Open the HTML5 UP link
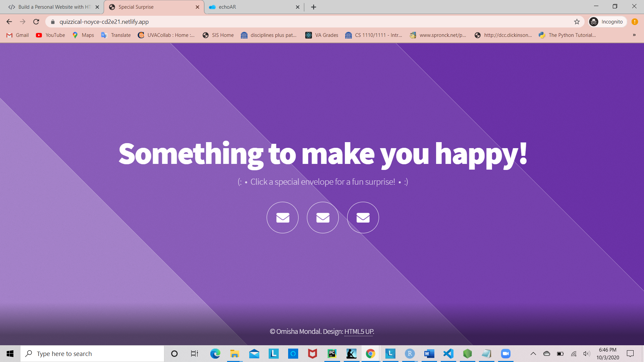 pos(359,331)
